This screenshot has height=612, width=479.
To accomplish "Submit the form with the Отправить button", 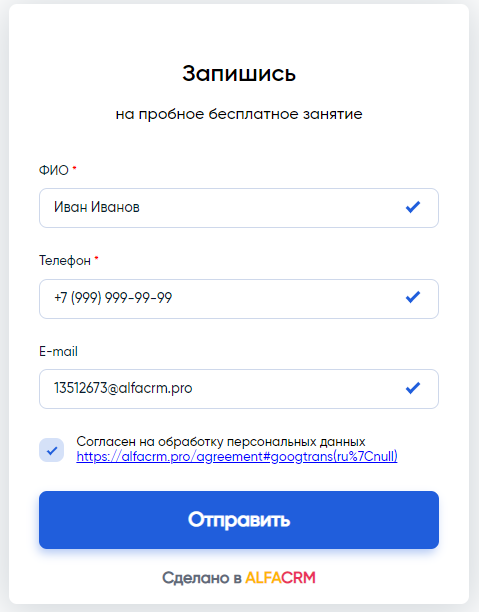I will click(239, 520).
